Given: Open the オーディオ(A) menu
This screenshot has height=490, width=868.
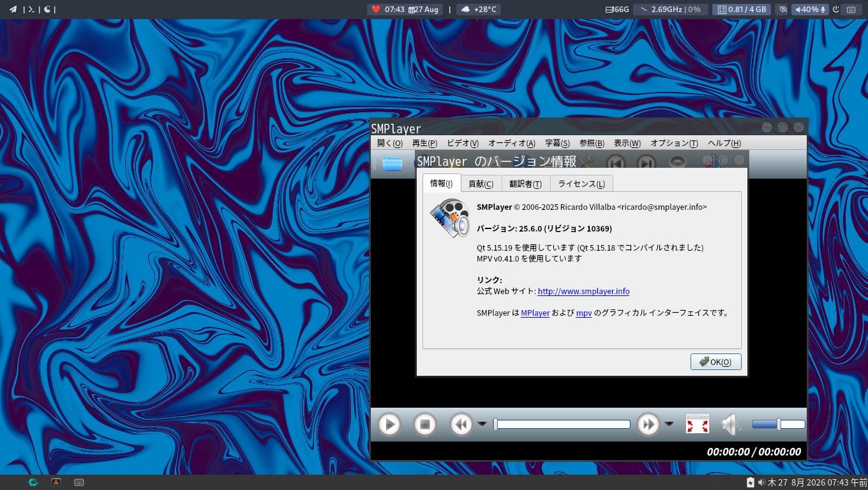Looking at the screenshot, I should (x=512, y=144).
